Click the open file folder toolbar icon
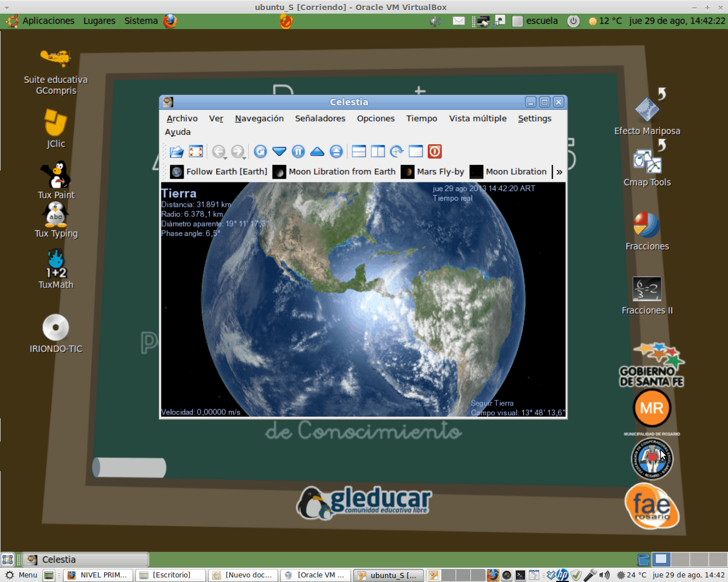Image resolution: width=728 pixels, height=582 pixels. pyautogui.click(x=177, y=152)
